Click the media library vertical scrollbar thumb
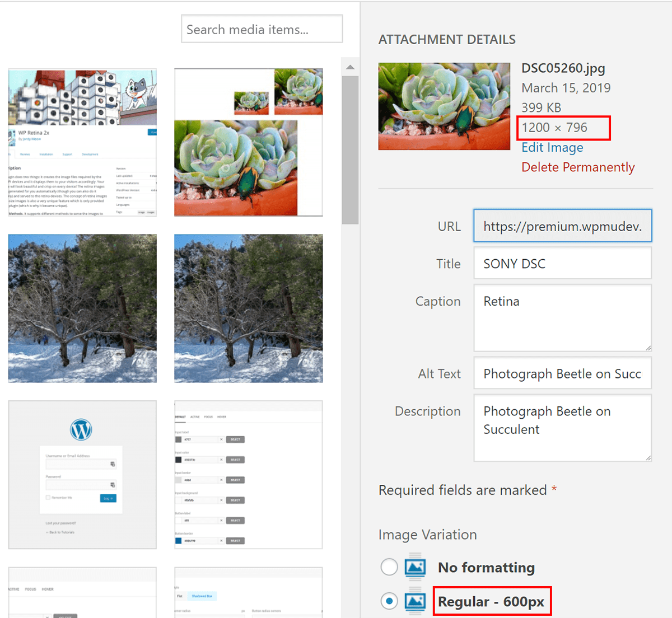 point(350,150)
